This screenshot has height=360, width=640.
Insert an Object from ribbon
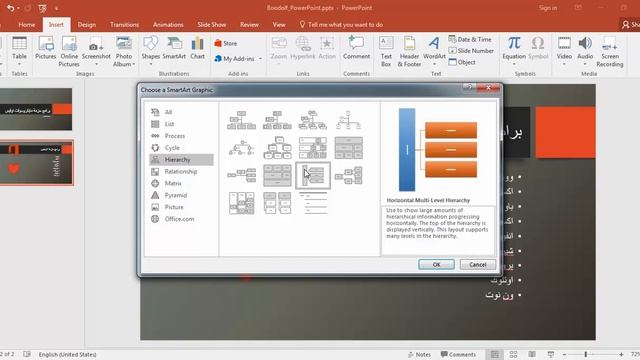[462, 62]
